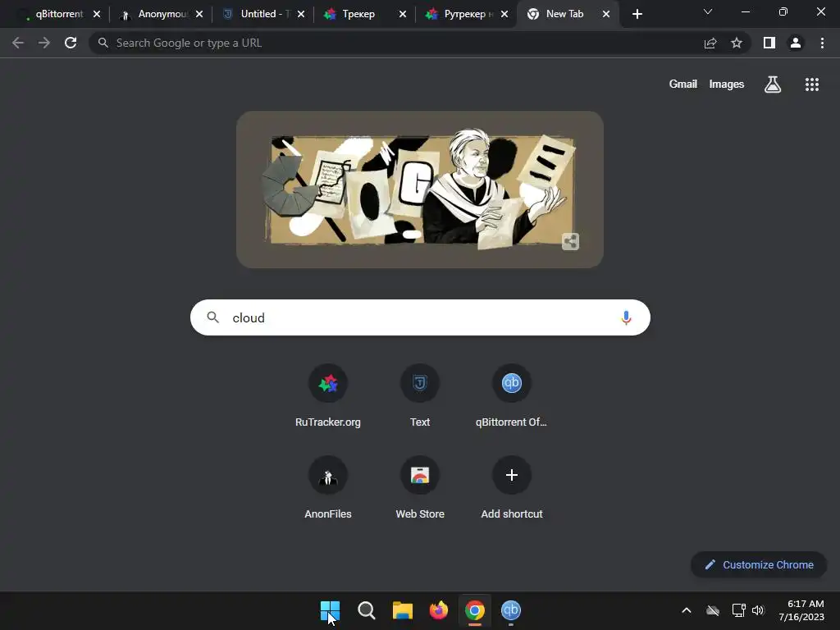
Task: Close the New Tab tab
Action: 606,14
